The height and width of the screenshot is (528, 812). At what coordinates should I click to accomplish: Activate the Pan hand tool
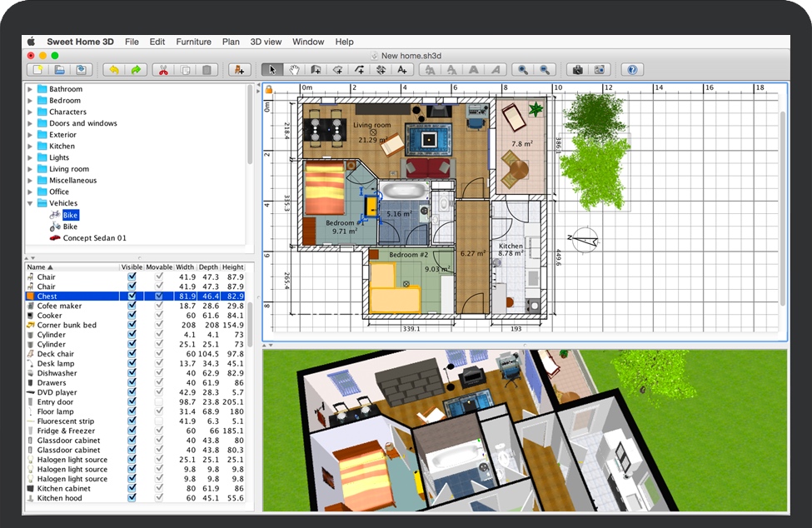(294, 70)
